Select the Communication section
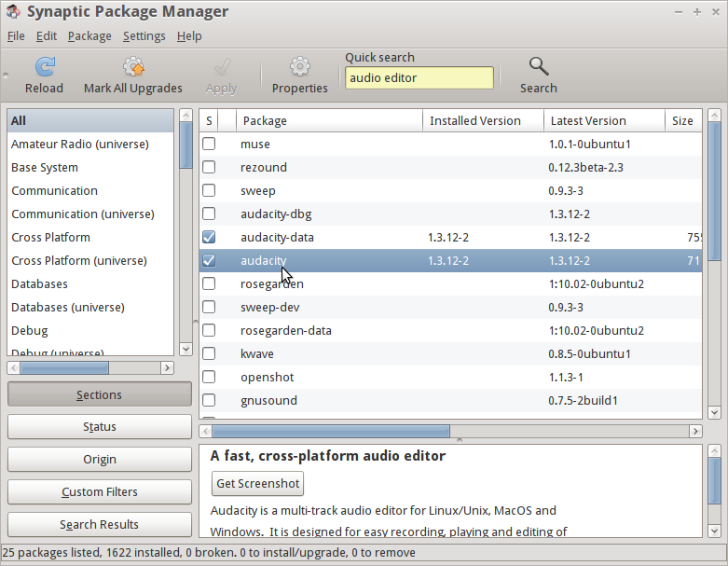 [90, 190]
